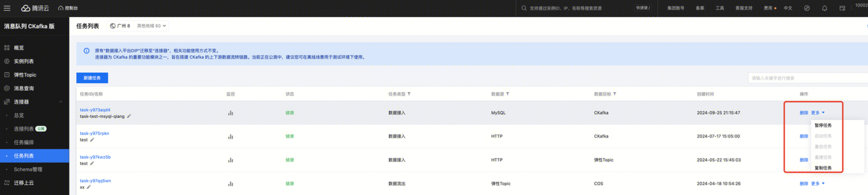Expand 更多 dropdown for task-y97qq5wn
This screenshot has width=868, height=195.
click(x=817, y=184)
